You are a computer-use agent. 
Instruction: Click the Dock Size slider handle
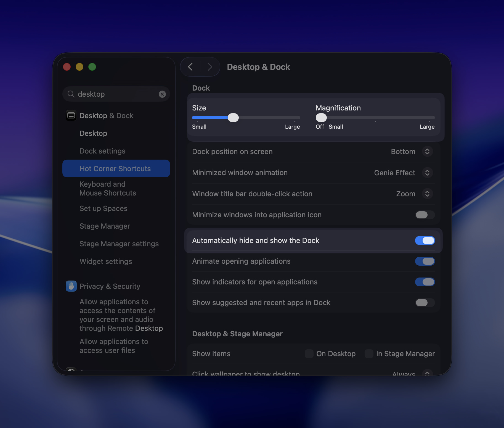point(233,118)
